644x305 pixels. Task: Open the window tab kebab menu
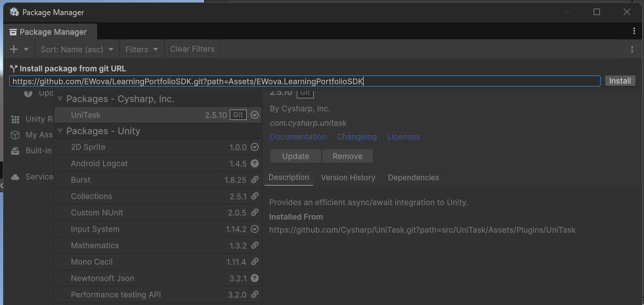click(x=635, y=31)
